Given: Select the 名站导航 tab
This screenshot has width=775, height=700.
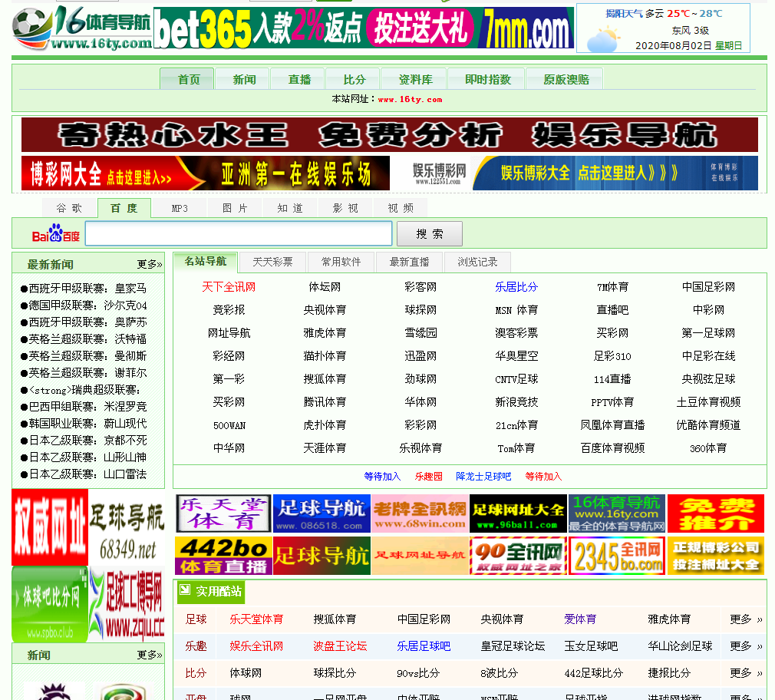Looking at the screenshot, I should 205,262.
